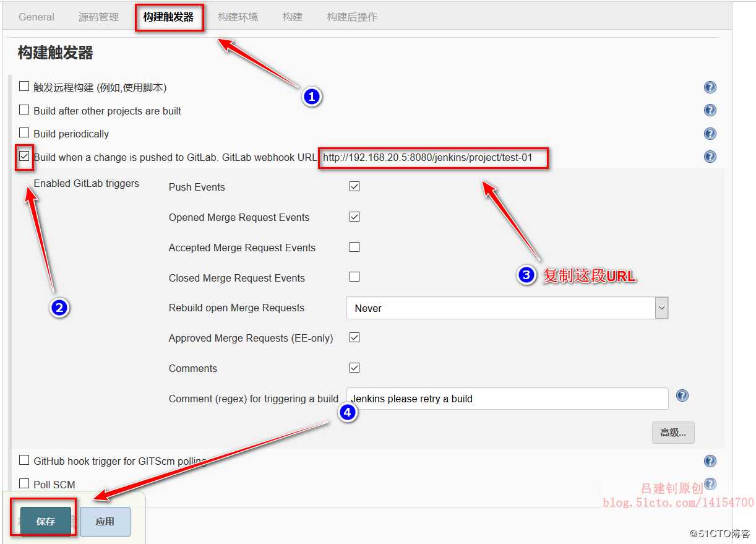Enable Poll SCM checkbox

tap(24, 484)
